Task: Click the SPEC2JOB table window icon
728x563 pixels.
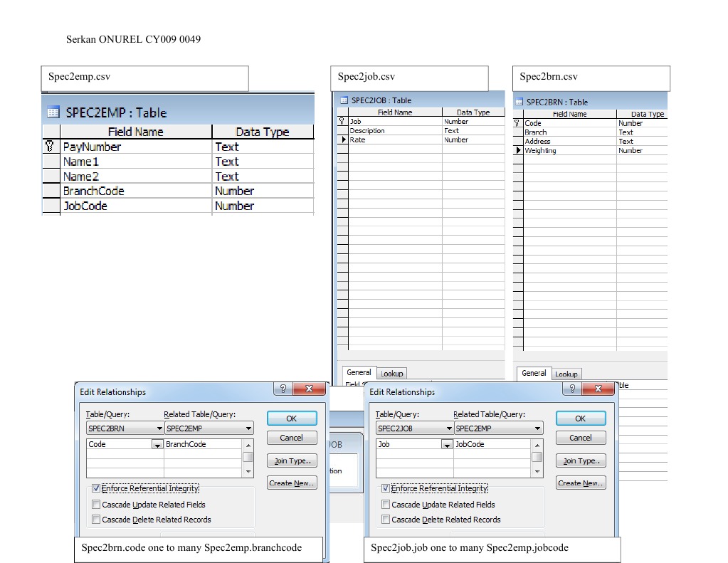Action: click(x=344, y=100)
